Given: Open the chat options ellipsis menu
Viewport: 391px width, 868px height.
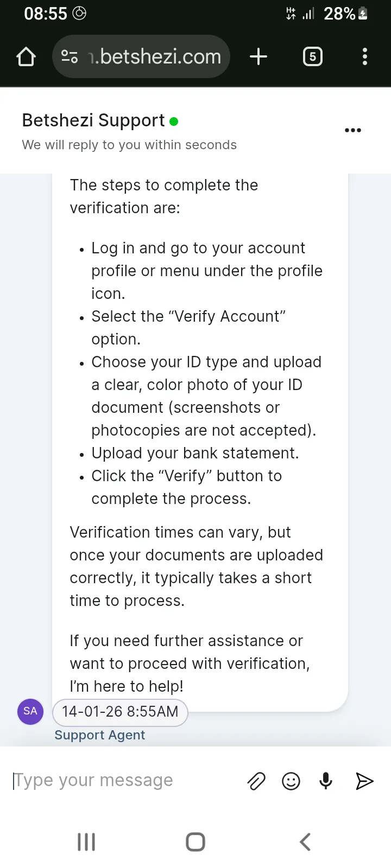Looking at the screenshot, I should (x=353, y=130).
